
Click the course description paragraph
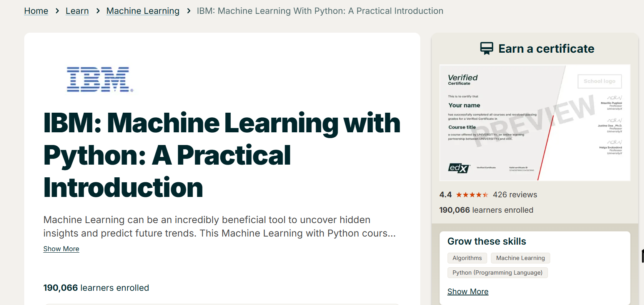tap(220, 227)
